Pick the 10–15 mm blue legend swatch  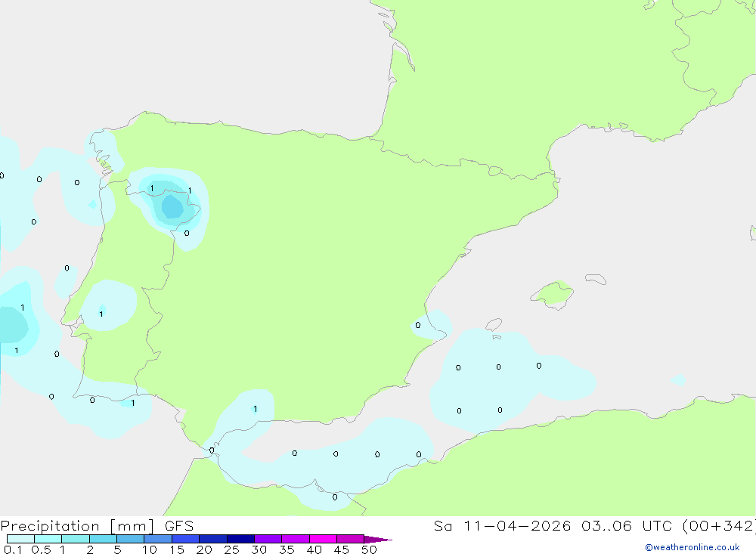pyautogui.click(x=158, y=539)
